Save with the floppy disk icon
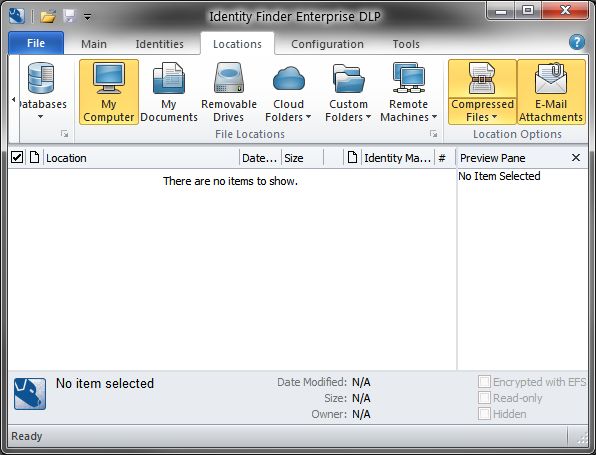The image size is (596, 455). pyautogui.click(x=69, y=16)
